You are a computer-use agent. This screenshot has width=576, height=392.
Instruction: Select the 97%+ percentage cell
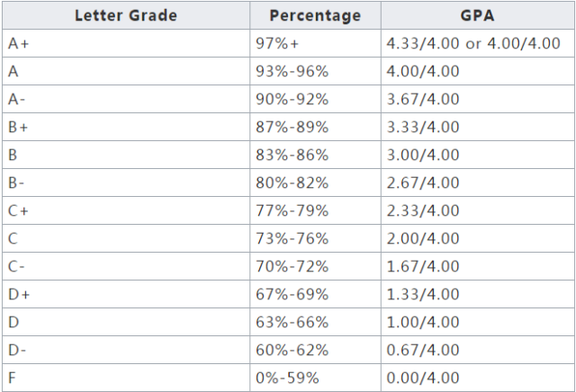(315, 43)
